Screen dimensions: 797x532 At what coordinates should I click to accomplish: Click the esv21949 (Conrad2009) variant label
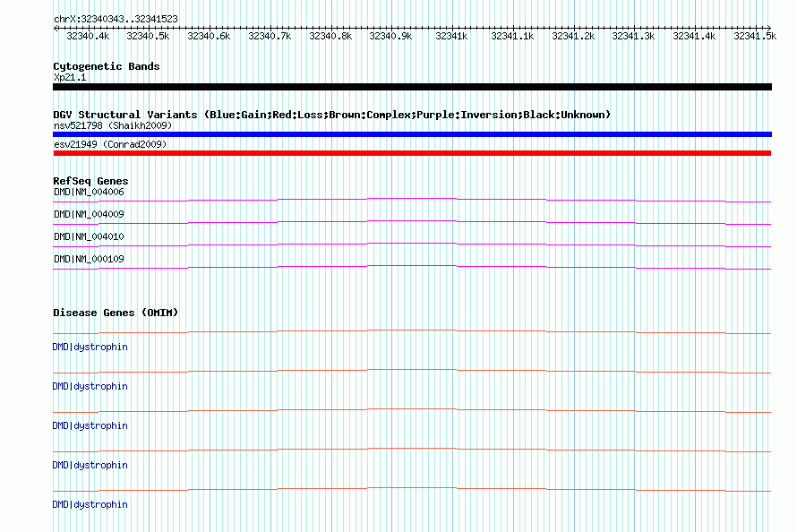pos(110,144)
